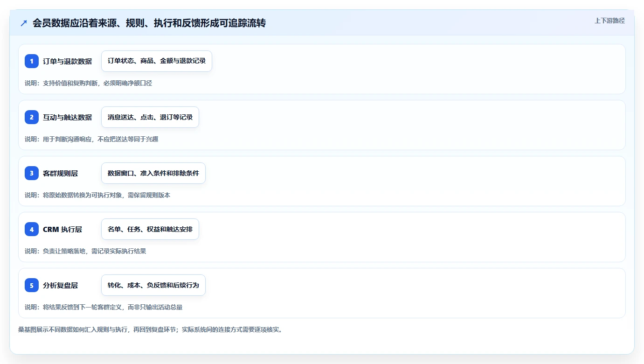
Task: Select step badge number 5
Action: point(32,285)
